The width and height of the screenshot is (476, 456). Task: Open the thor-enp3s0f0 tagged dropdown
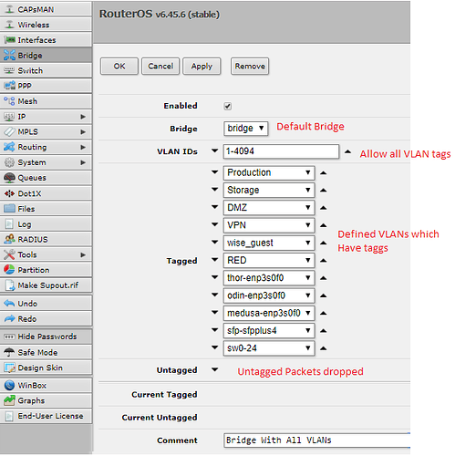click(x=269, y=278)
